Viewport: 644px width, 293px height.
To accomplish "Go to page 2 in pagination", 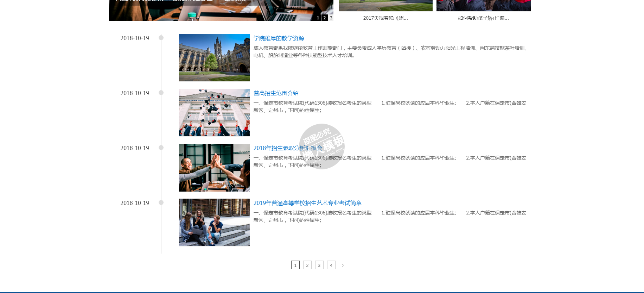I will point(307,265).
